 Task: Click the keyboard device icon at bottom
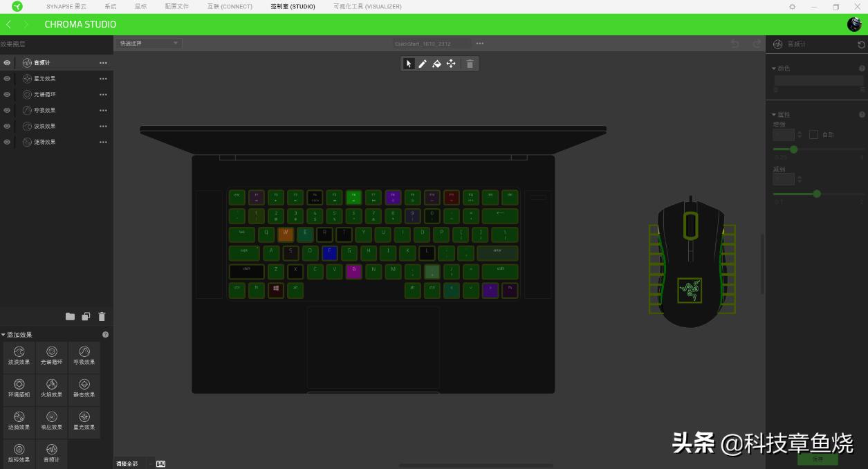160,463
